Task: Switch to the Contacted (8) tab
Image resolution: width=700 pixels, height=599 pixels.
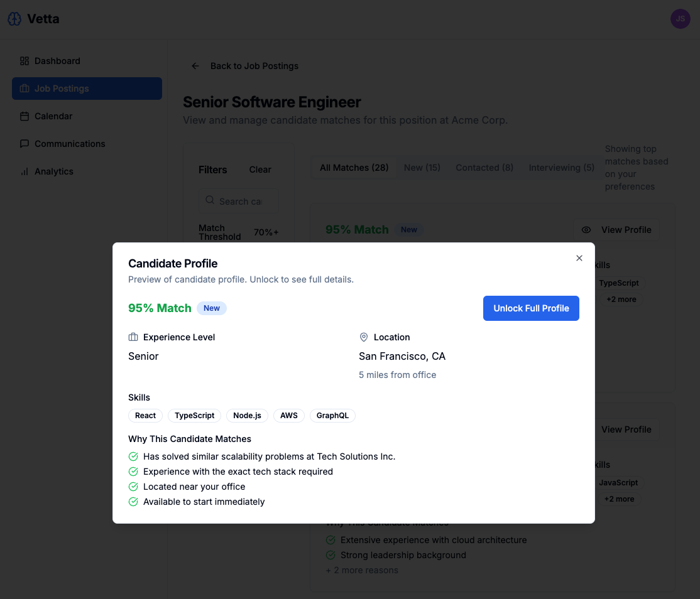Action: [484, 168]
